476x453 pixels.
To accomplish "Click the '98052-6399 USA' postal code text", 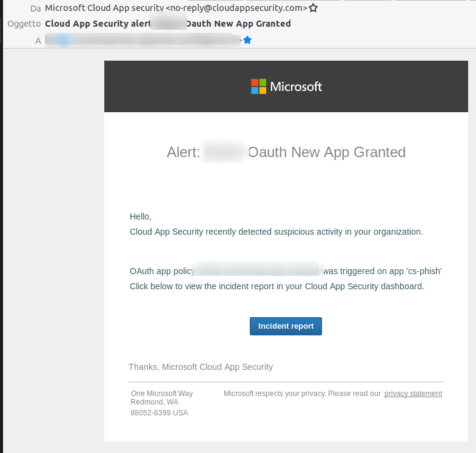I will point(159,413).
